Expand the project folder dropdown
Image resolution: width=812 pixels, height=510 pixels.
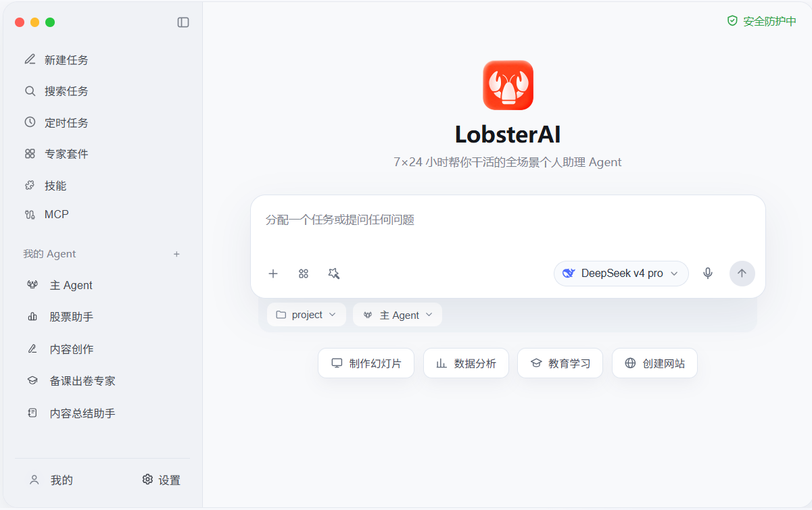pyautogui.click(x=306, y=315)
